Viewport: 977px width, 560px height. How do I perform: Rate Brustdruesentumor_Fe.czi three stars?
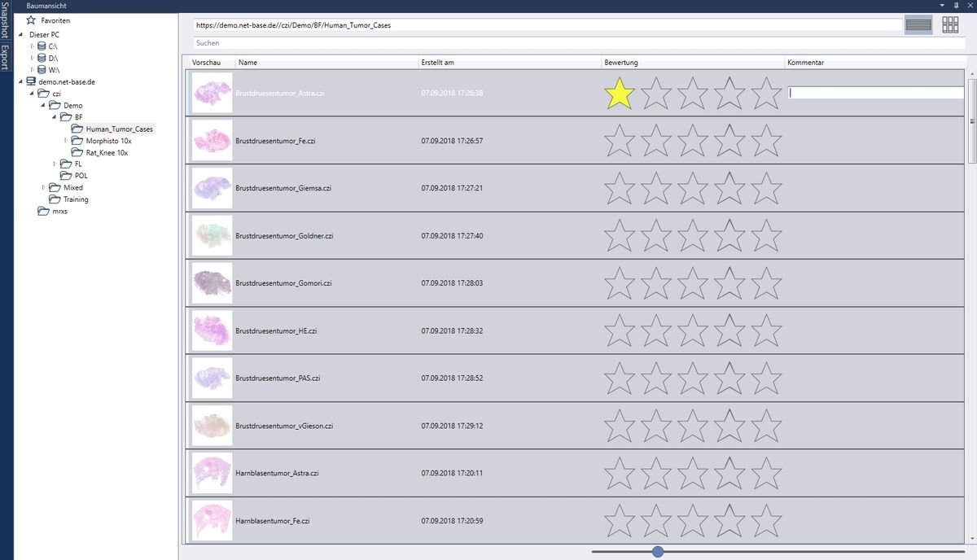(x=693, y=141)
